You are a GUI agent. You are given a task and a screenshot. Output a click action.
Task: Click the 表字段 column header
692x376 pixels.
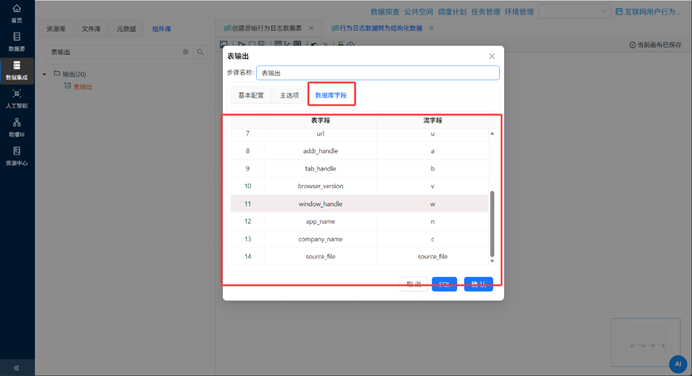point(320,120)
